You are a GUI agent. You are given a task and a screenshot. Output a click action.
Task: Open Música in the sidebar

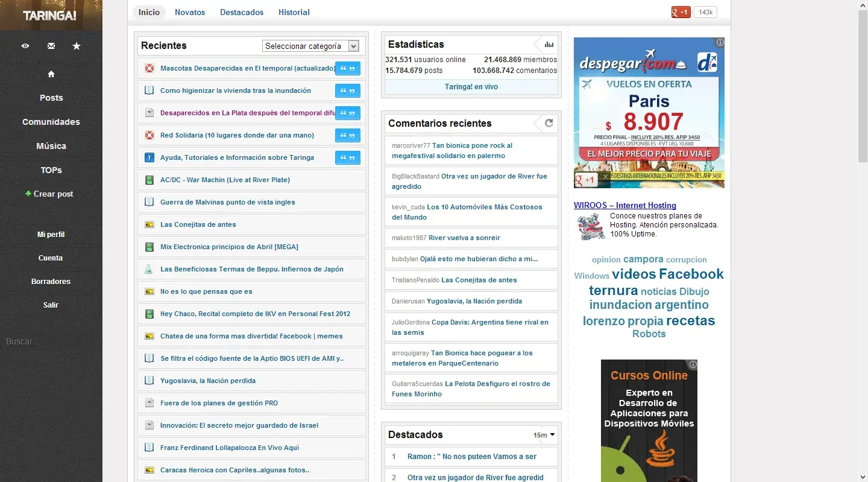(x=51, y=146)
